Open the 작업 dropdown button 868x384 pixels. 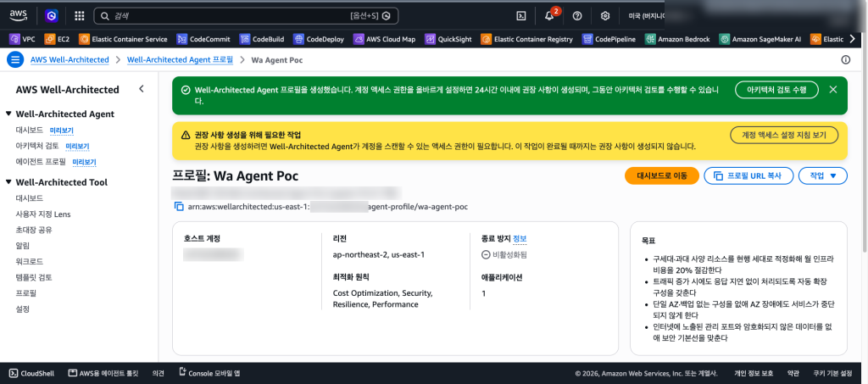822,175
